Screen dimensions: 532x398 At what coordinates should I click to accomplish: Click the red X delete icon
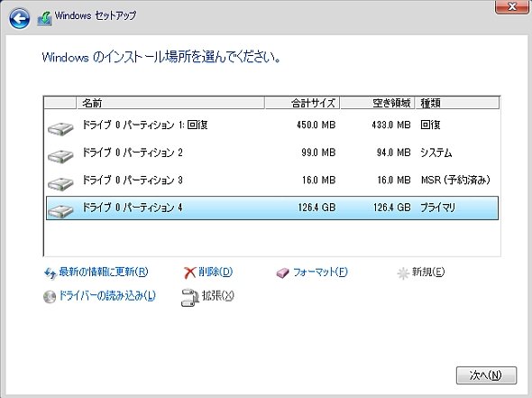pyautogui.click(x=189, y=273)
